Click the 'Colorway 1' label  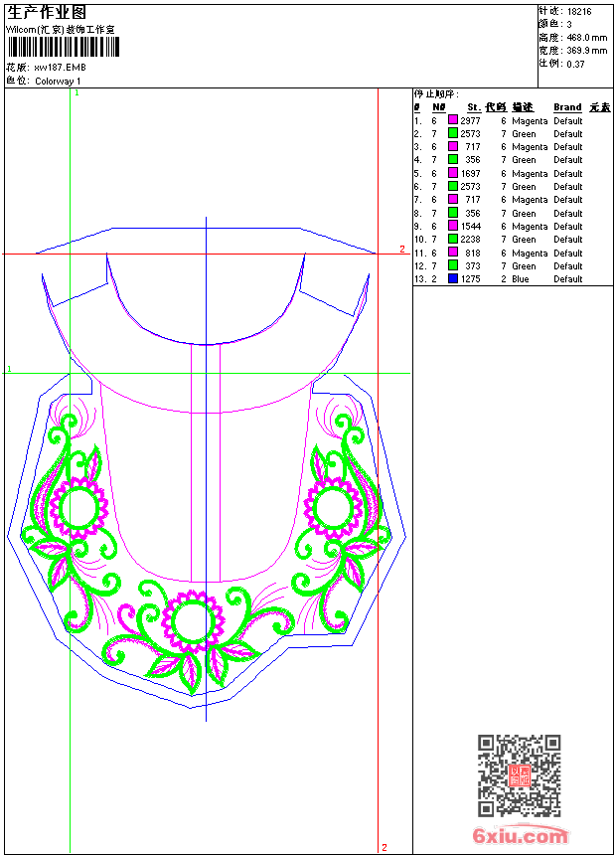(58, 82)
